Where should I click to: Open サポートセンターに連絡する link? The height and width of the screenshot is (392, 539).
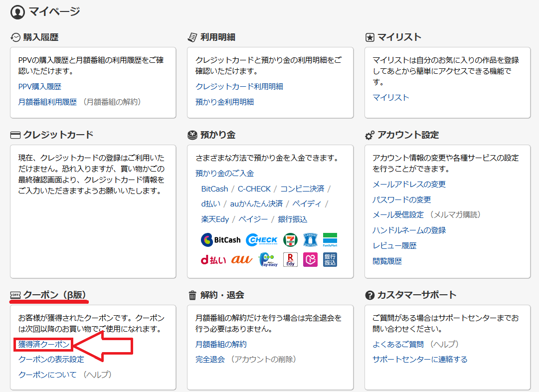420,359
